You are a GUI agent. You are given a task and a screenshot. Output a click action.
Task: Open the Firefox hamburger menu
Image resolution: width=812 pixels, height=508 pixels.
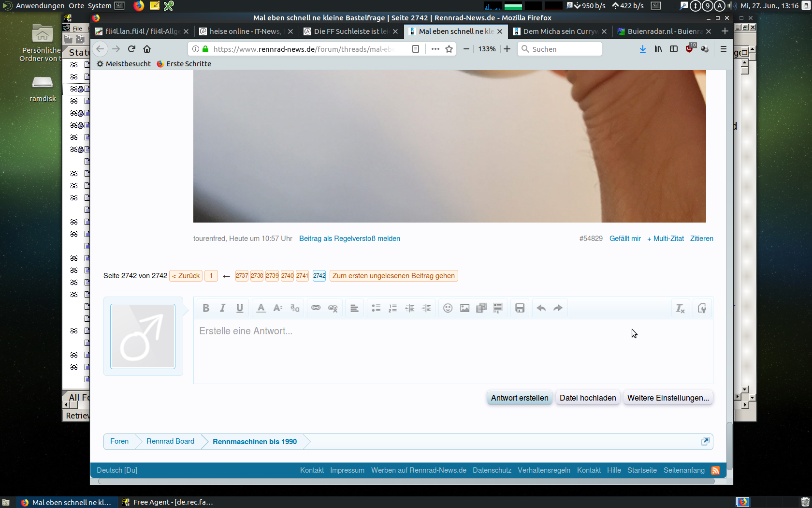pyautogui.click(x=724, y=49)
